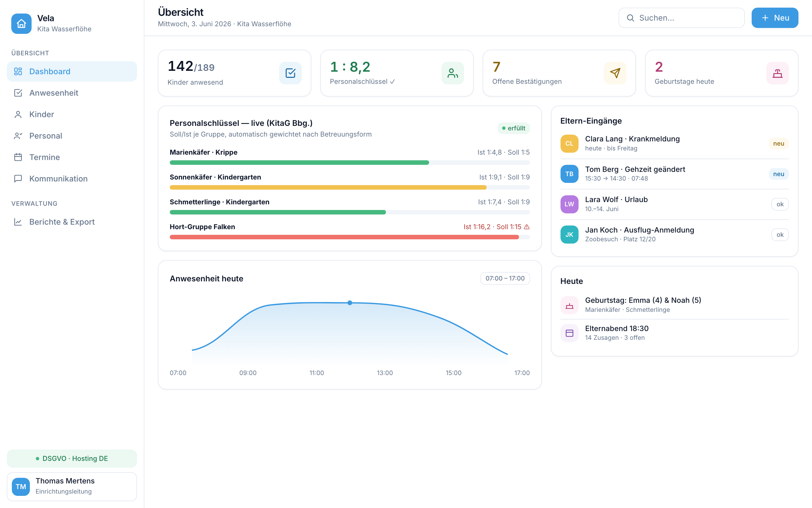Open the Thomas Mertens profile card
The image size is (812, 508).
coord(72,487)
